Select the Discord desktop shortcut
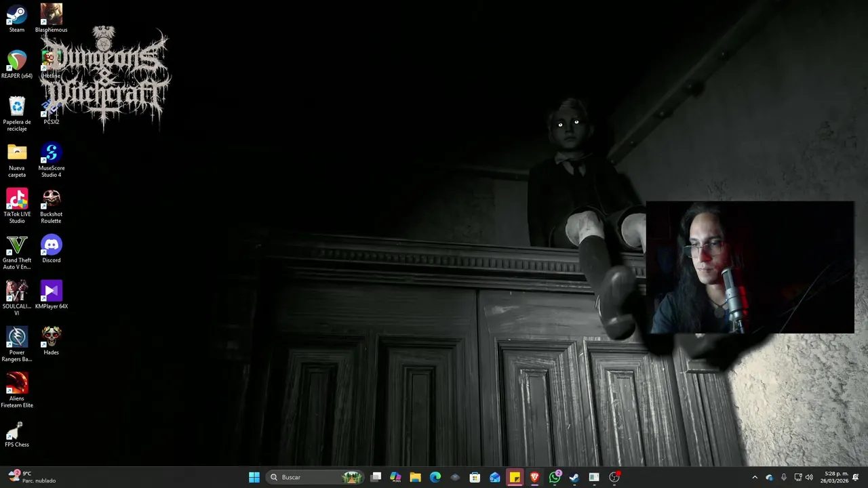The height and width of the screenshot is (488, 868). (x=51, y=249)
